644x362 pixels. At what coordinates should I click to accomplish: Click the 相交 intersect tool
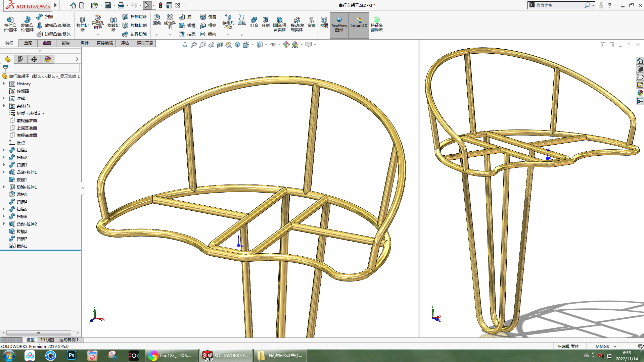[208, 25]
